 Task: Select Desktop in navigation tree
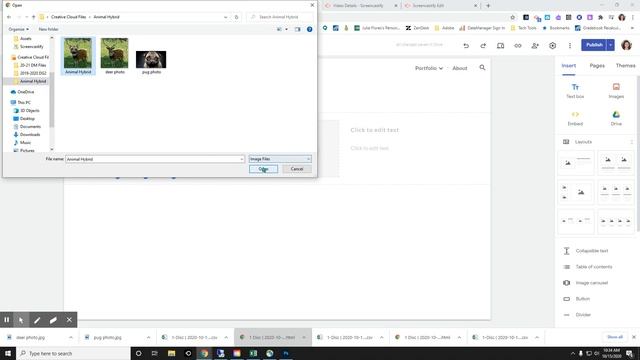(24, 118)
